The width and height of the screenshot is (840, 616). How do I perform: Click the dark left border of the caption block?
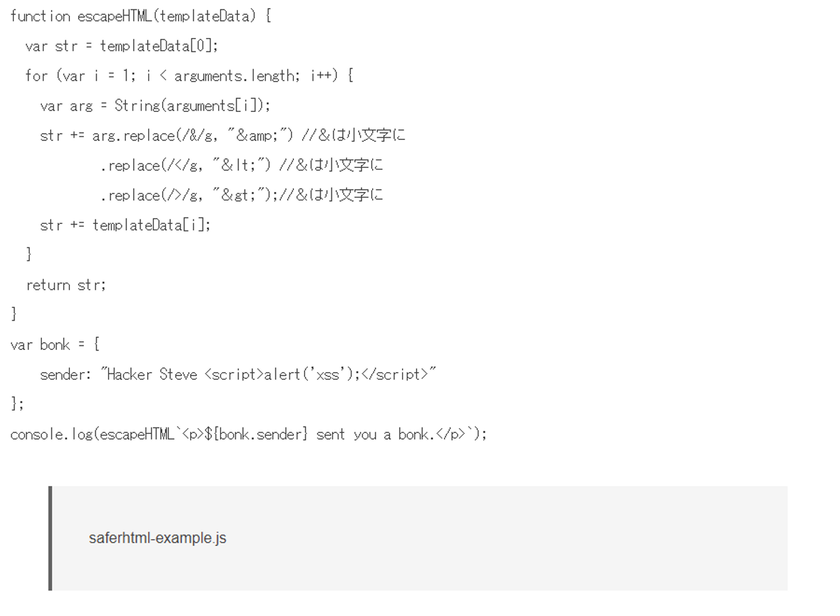click(x=50, y=538)
